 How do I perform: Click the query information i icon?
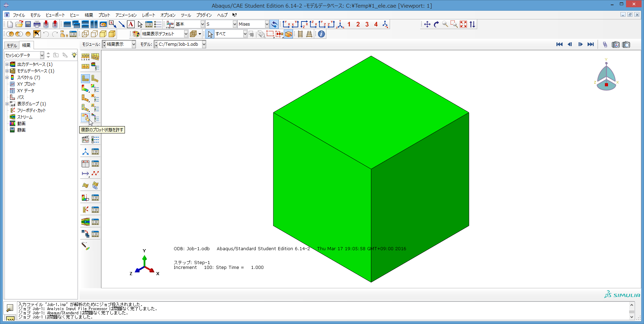pyautogui.click(x=321, y=34)
